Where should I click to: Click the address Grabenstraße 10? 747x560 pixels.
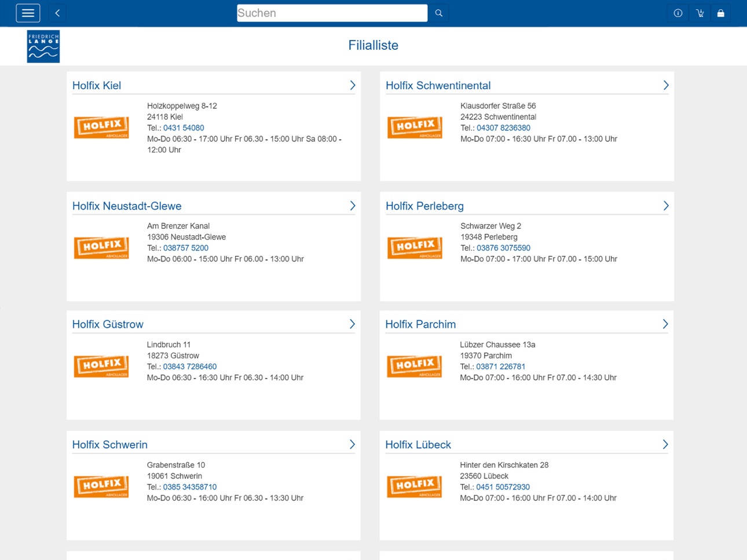tap(176, 465)
